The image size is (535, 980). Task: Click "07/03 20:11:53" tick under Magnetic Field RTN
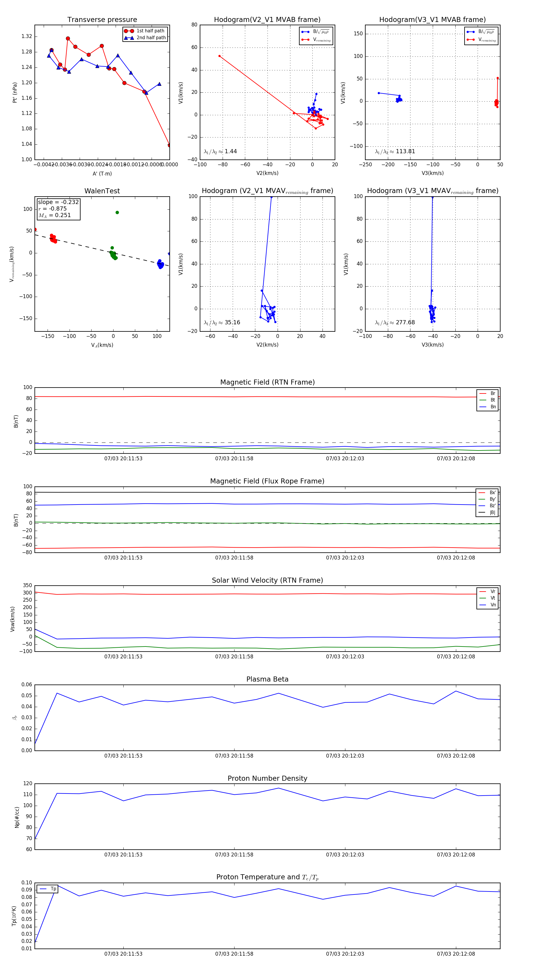pos(123,459)
